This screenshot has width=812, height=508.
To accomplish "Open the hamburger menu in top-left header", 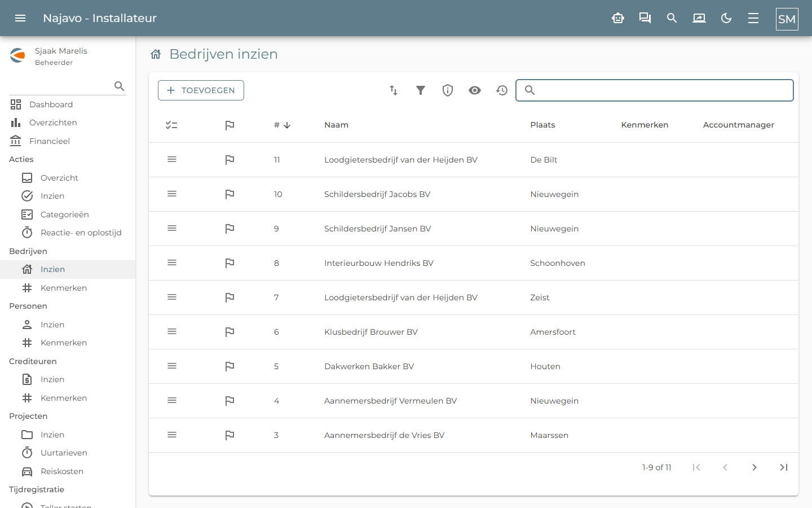I will click(20, 18).
